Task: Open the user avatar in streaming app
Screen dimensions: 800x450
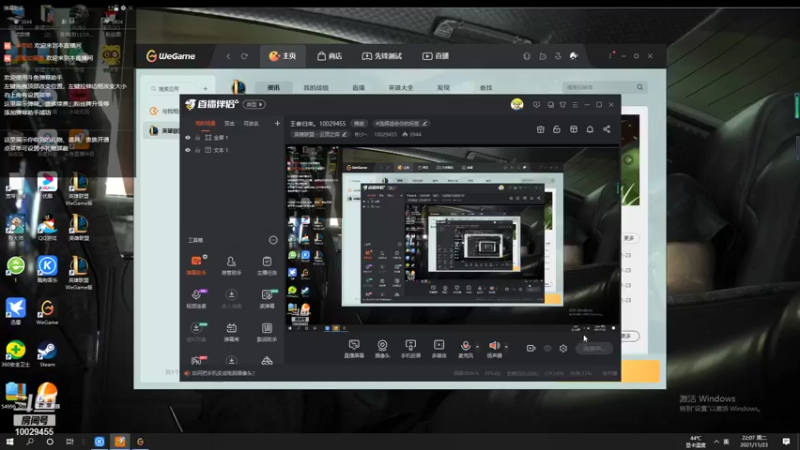Action: [x=517, y=105]
